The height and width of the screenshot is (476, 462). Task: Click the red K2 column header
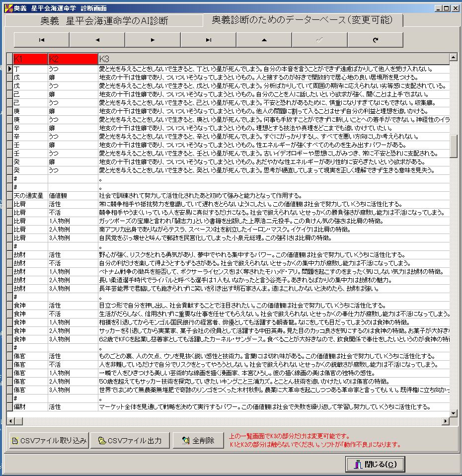73,59
